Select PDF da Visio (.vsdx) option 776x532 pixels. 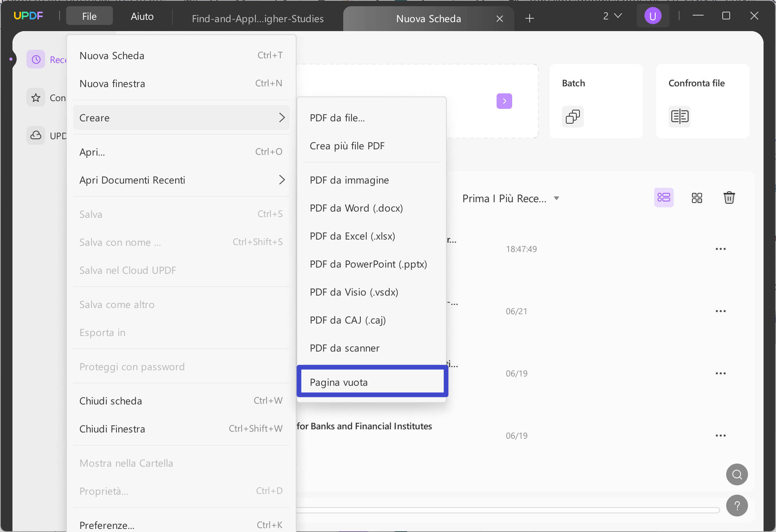pyautogui.click(x=372, y=292)
